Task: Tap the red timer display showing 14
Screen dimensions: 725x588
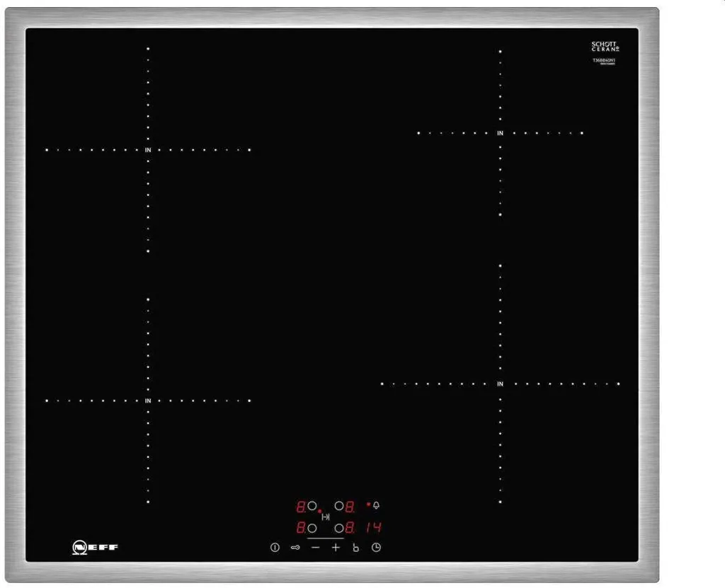Action: [375, 528]
